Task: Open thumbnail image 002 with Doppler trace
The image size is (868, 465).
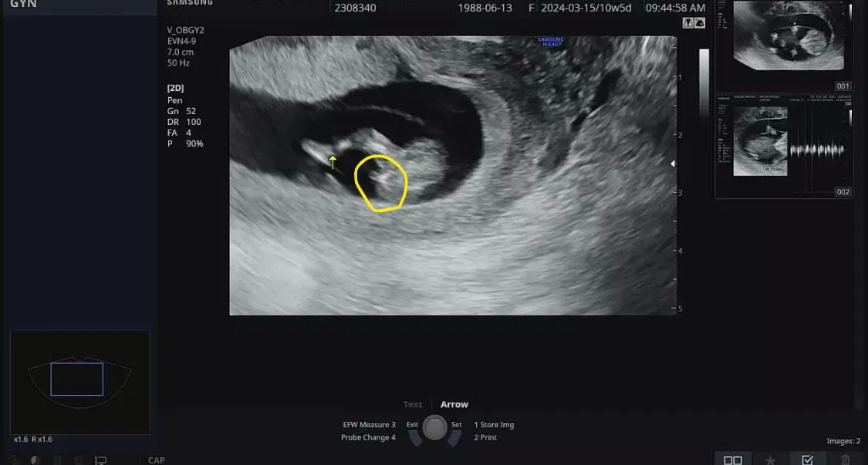Action: 784,147
